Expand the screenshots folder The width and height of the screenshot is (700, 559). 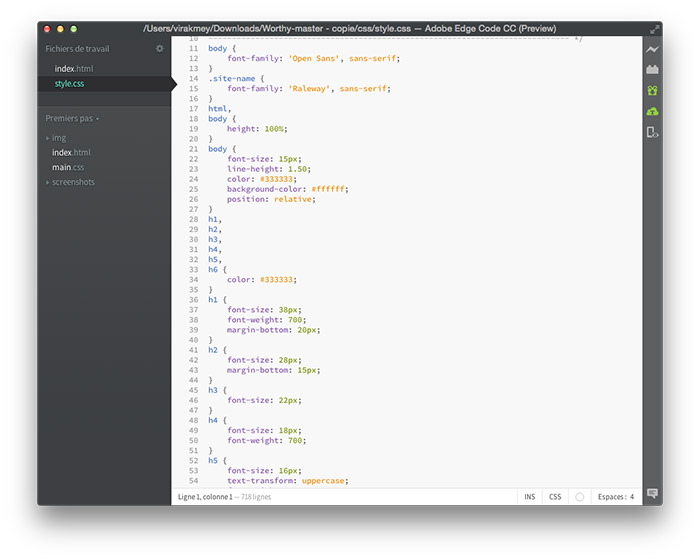click(70, 182)
